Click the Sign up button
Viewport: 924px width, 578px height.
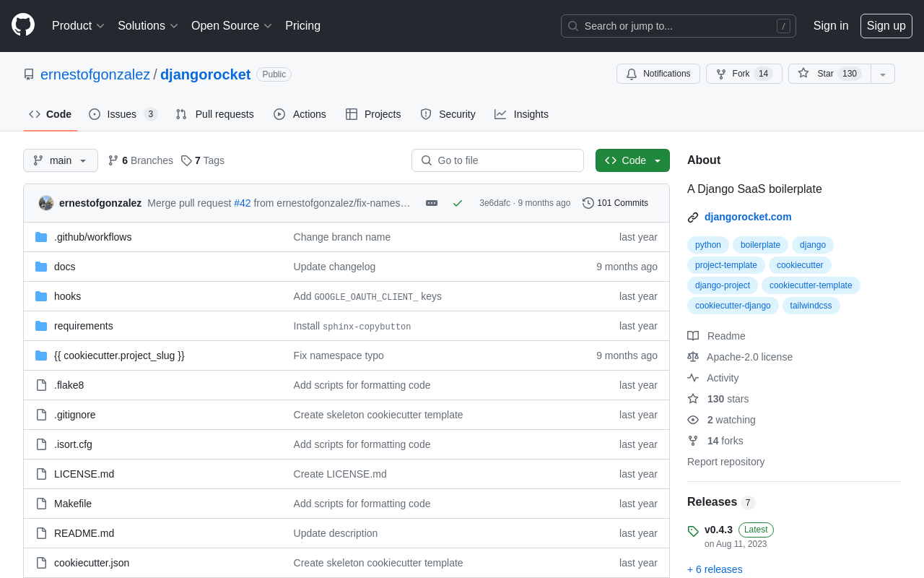pos(886,26)
